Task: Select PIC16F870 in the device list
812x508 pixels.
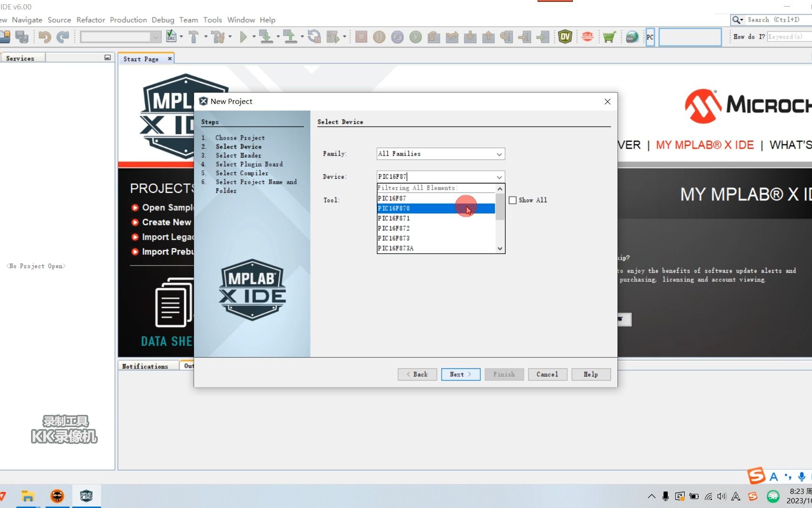Action: (x=436, y=208)
